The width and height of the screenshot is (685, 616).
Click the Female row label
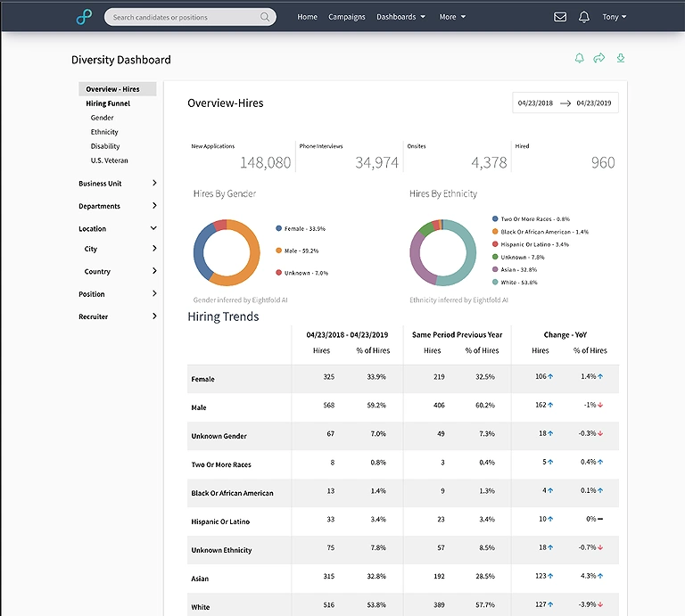202,380
